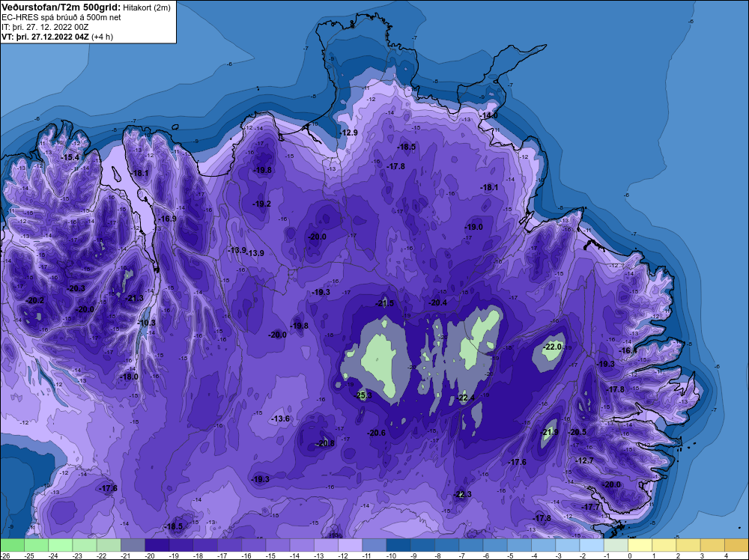Click the -21.5 temperature label
Image resolution: width=749 pixels, height=560 pixels.
click(x=385, y=303)
